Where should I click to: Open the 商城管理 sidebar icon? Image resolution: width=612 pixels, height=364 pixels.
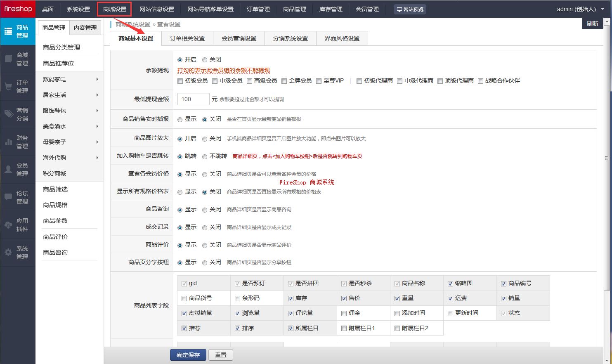[8, 59]
